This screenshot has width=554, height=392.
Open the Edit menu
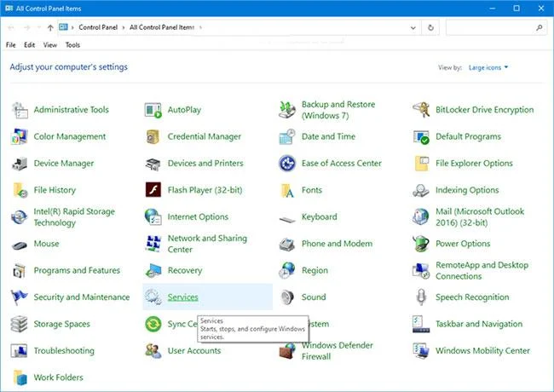(29, 45)
